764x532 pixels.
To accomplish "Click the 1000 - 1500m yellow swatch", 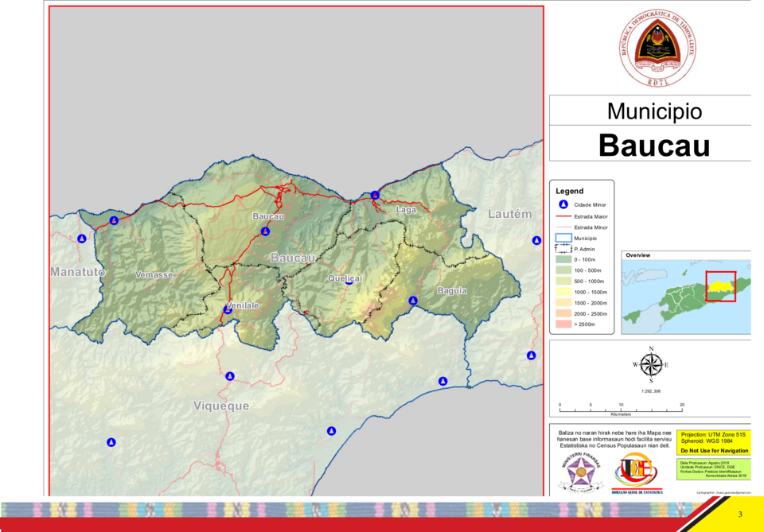I will pyautogui.click(x=563, y=292).
